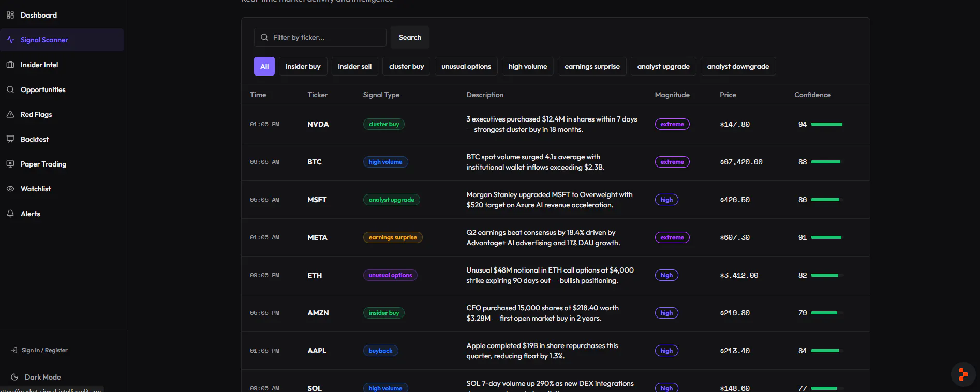Click the NVDA ticker cell
The width and height of the screenshot is (980, 392).
tap(318, 124)
